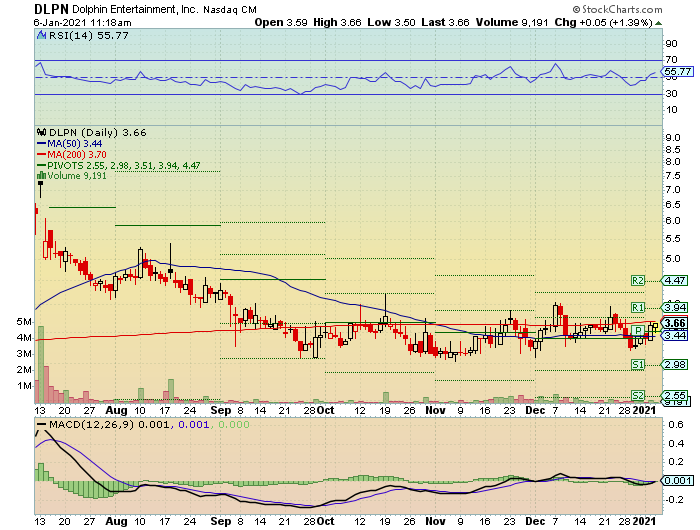Click the High 3.66 value
Viewport: 700px width, 530px height.
[337, 23]
